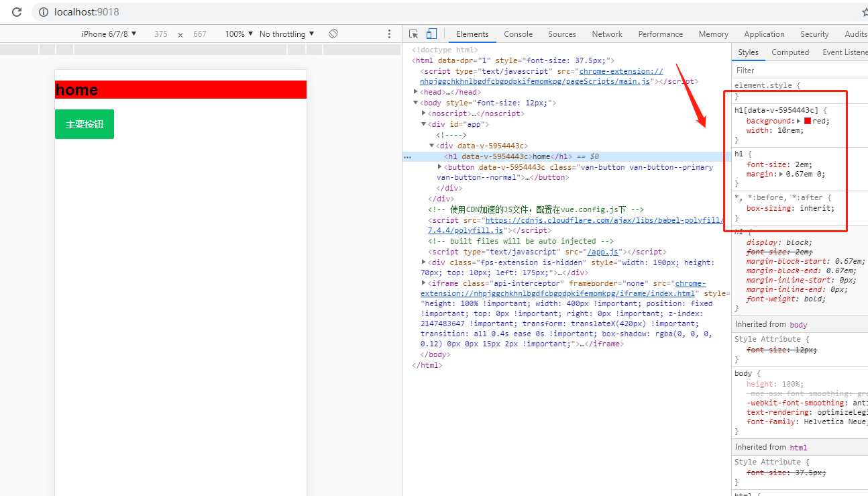Image resolution: width=868 pixels, height=496 pixels.
Task: Click the green 主要按钮 button
Action: point(85,124)
